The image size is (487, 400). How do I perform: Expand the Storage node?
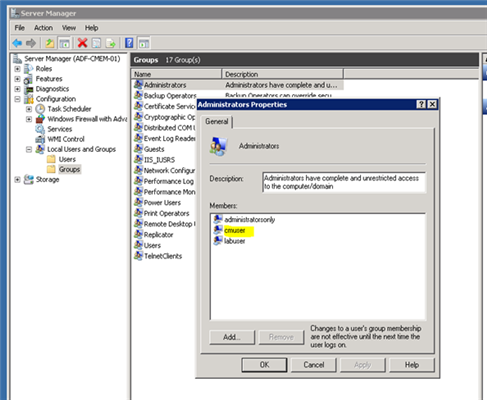coord(17,179)
